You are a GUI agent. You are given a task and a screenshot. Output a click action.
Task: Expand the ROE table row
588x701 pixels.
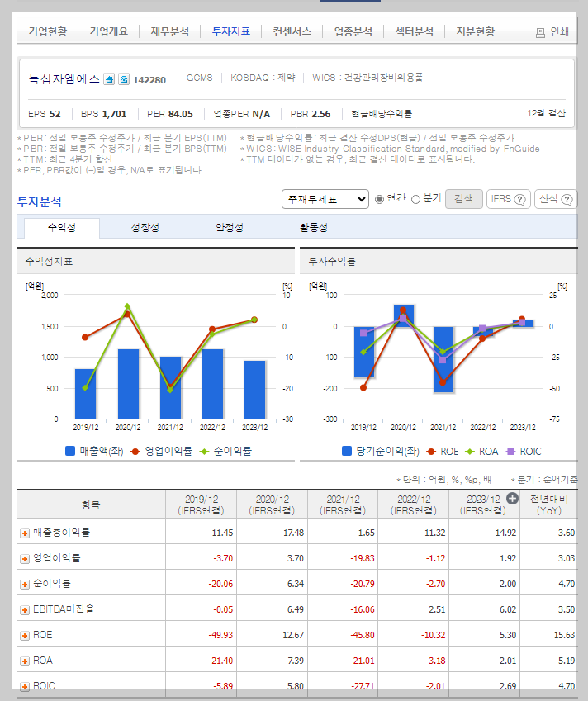[x=25, y=636]
